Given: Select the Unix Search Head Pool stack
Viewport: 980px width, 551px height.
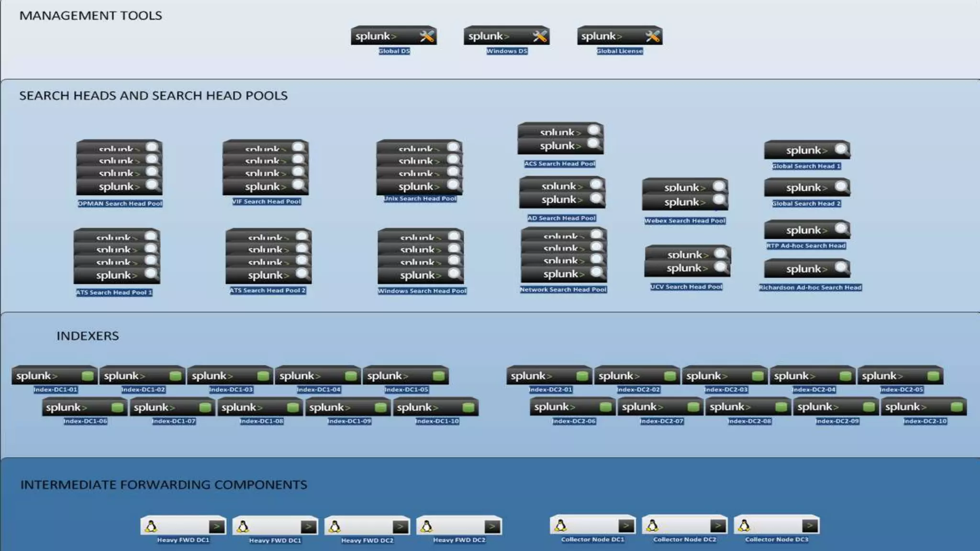Looking at the screenshot, I should coord(419,167).
